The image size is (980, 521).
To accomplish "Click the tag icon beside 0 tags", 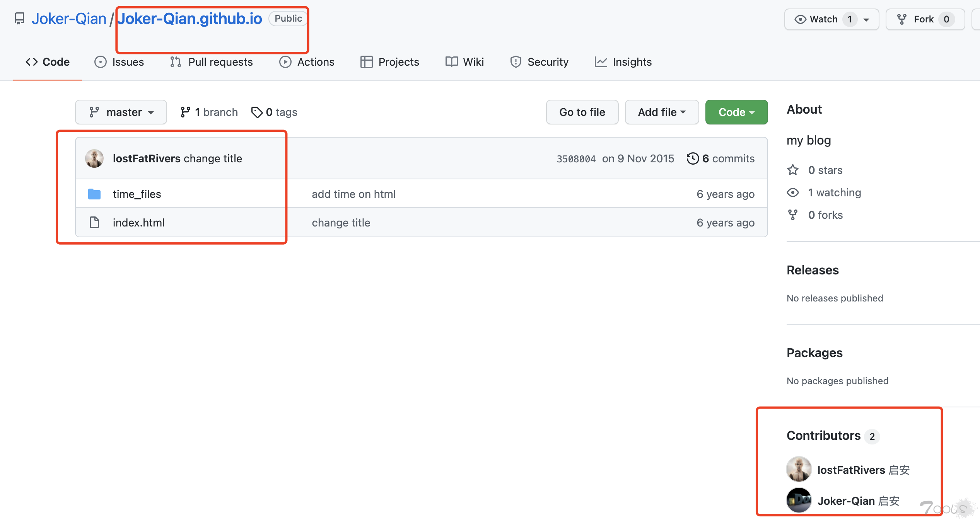I will point(257,112).
